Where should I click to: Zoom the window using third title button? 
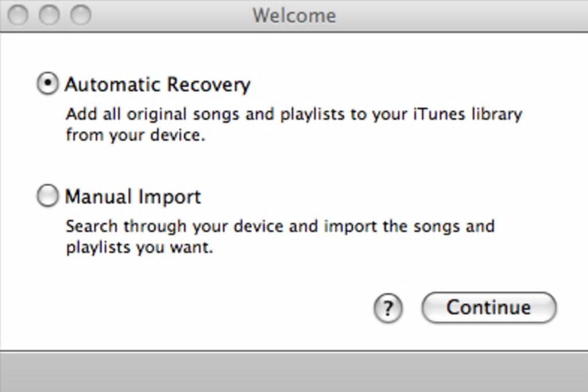[x=80, y=16]
